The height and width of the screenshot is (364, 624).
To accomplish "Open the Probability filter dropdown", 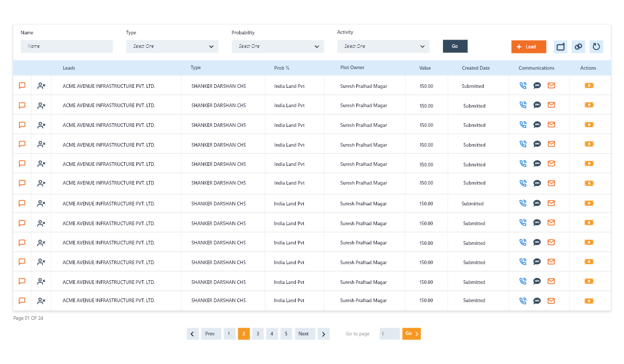I will (x=278, y=46).
